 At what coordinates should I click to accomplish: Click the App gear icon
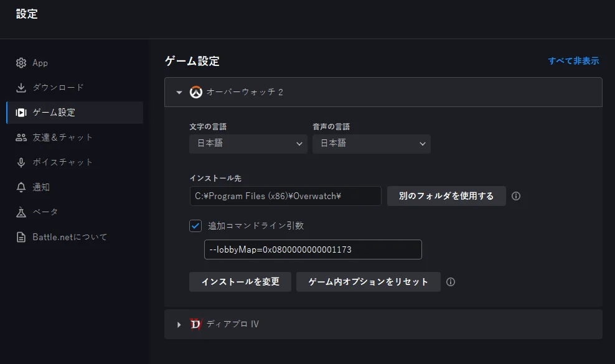(x=21, y=63)
